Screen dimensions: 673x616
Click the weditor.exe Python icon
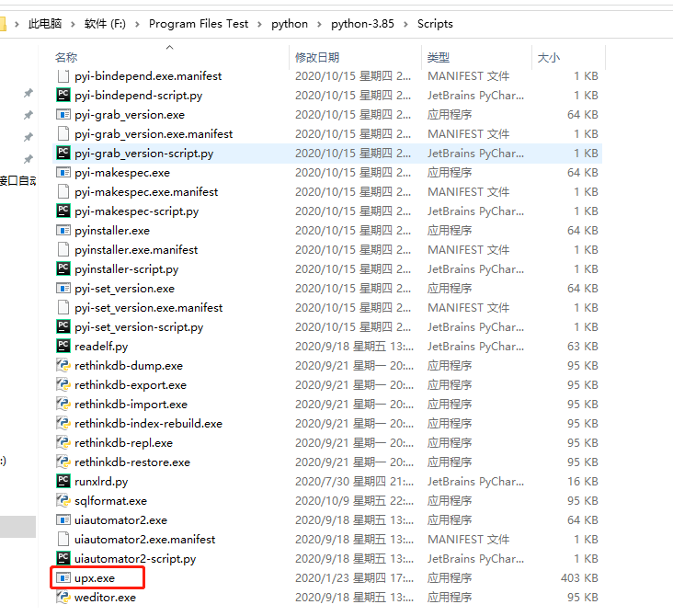point(63,597)
